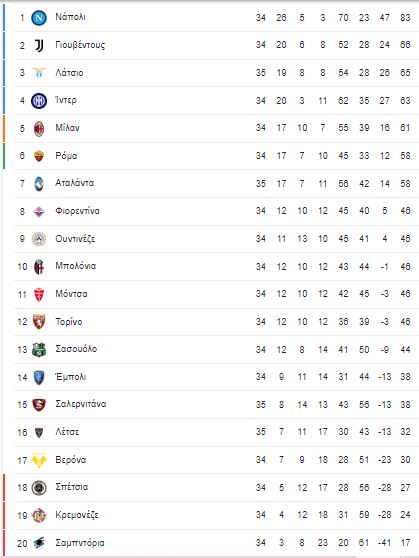The image size is (419, 558).
Task: Open the Γιουβέντους team link
Action: point(80,45)
